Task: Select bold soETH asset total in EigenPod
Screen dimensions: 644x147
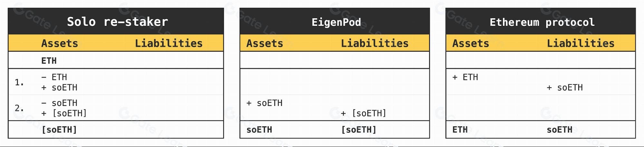Action: [259, 130]
